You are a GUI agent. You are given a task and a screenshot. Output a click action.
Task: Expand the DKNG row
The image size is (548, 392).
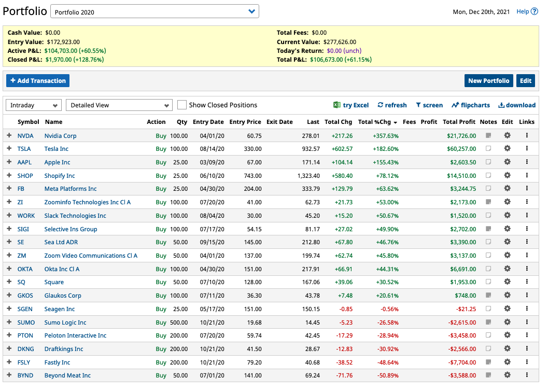point(9,348)
